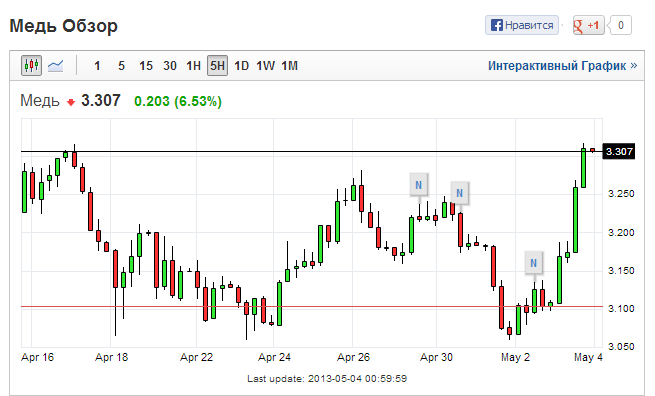Screen dimensions: 655x396
Task: Select the 1H timeframe
Action: (193, 66)
